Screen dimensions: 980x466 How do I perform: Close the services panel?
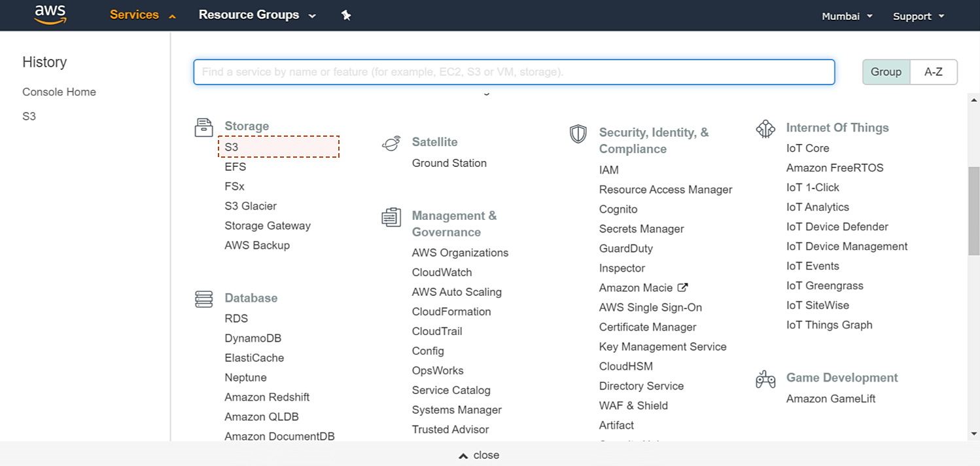478,454
